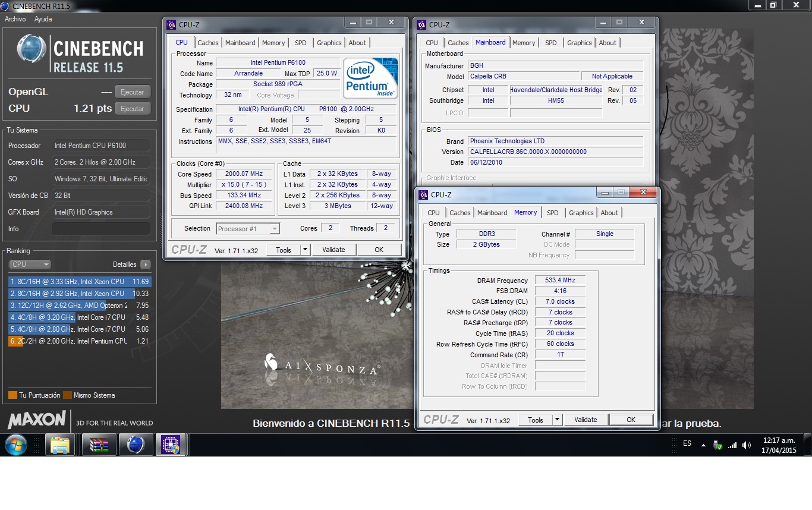The image size is (812, 510).
Task: Click Tools button in CPU-Z CPU window
Action: 284,250
